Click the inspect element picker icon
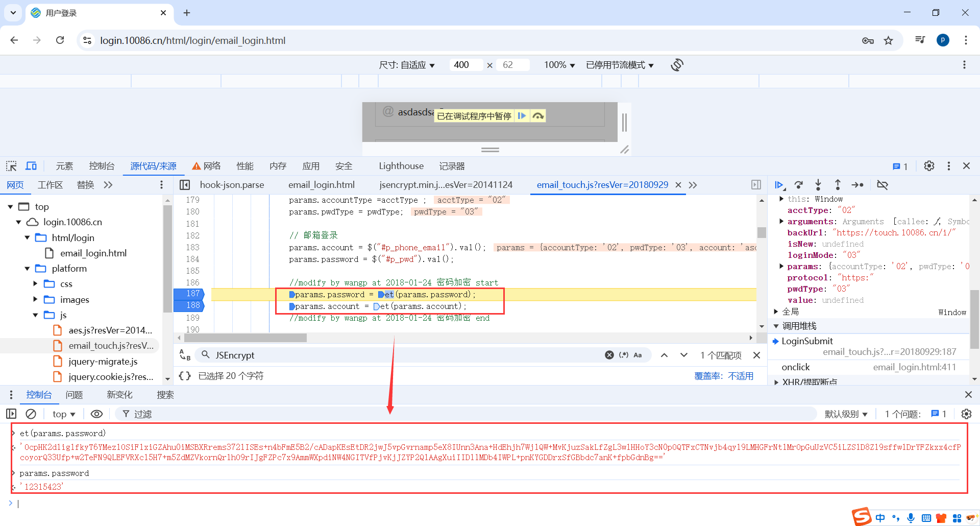Screen dimensions: 980x526 pyautogui.click(x=11, y=166)
